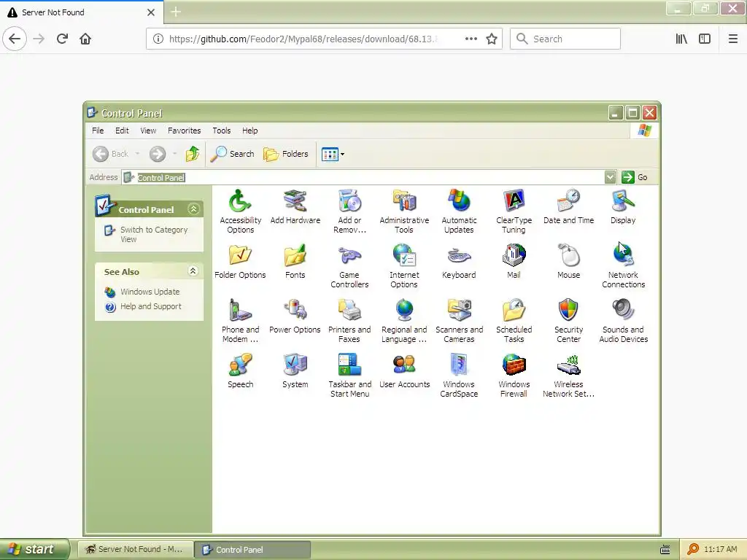
Task: Open Taskbar and Start Menu icon
Action: pos(349,376)
